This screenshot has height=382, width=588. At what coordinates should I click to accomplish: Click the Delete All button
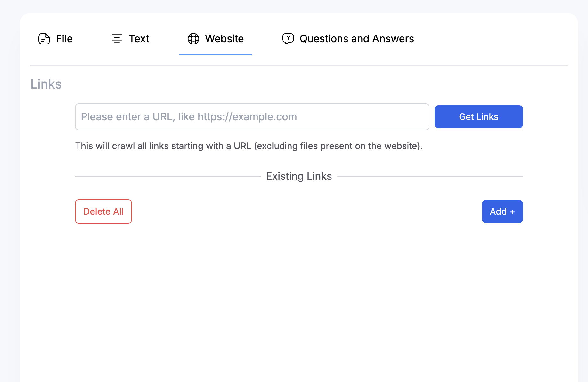(x=103, y=211)
